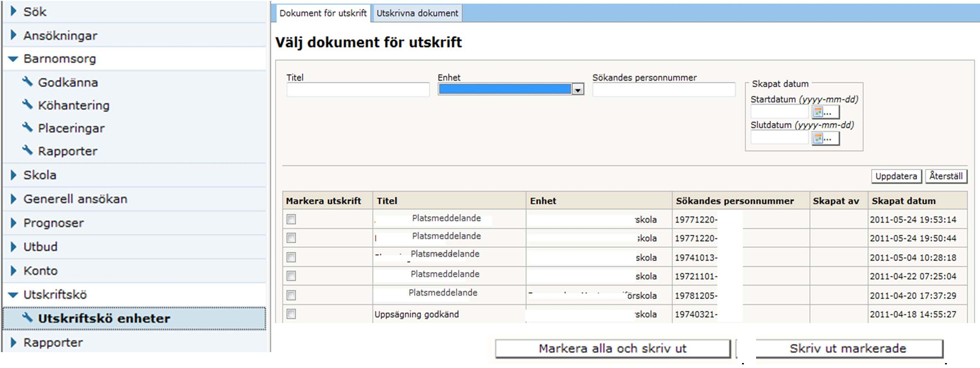Focus the Sökandes personnummer filter field

pos(664,89)
